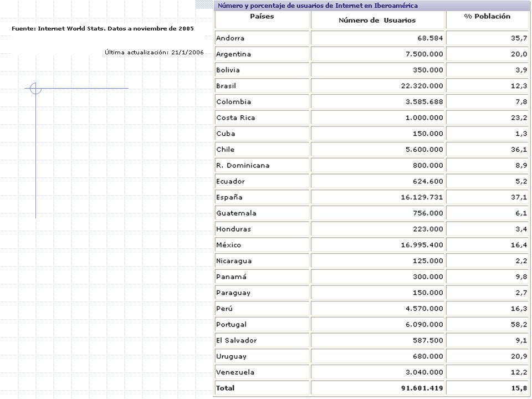Viewport: 532px width, 399px height.
Task: Select user count 1.000.000 for Costa Rica
Action: (424, 117)
